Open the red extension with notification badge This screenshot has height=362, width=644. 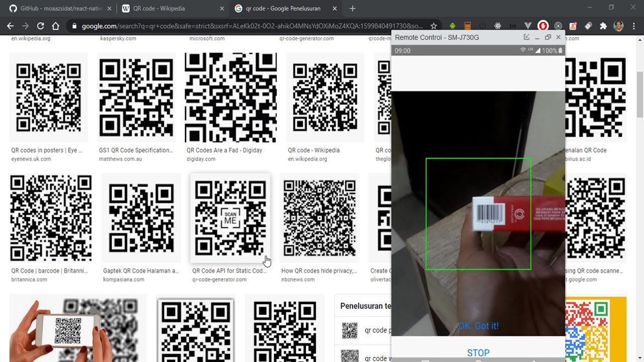(x=573, y=26)
